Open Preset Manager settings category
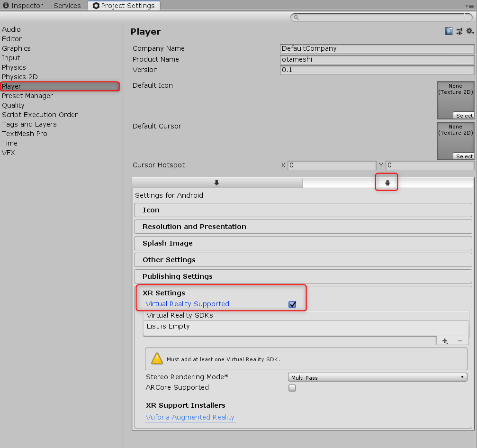 pyautogui.click(x=60, y=96)
